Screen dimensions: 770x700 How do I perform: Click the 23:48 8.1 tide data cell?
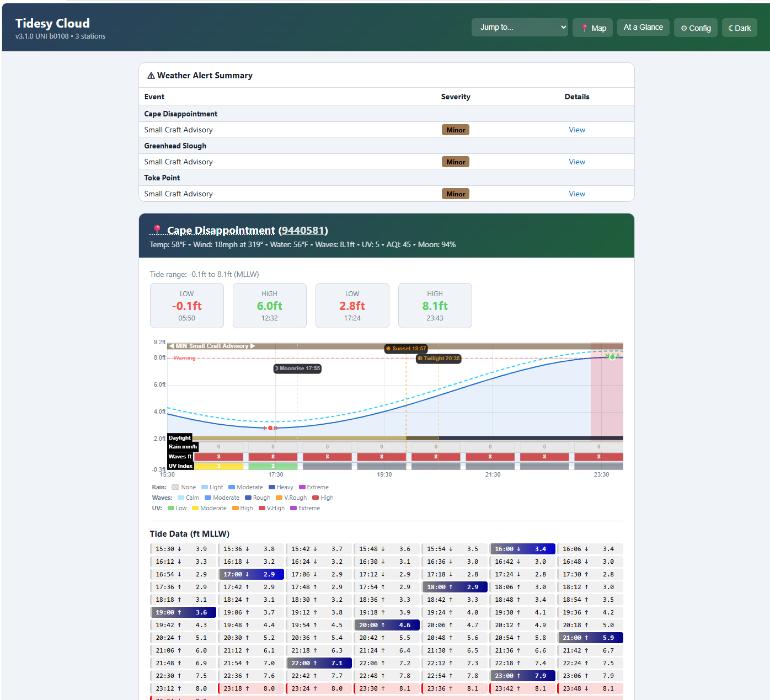point(590,688)
